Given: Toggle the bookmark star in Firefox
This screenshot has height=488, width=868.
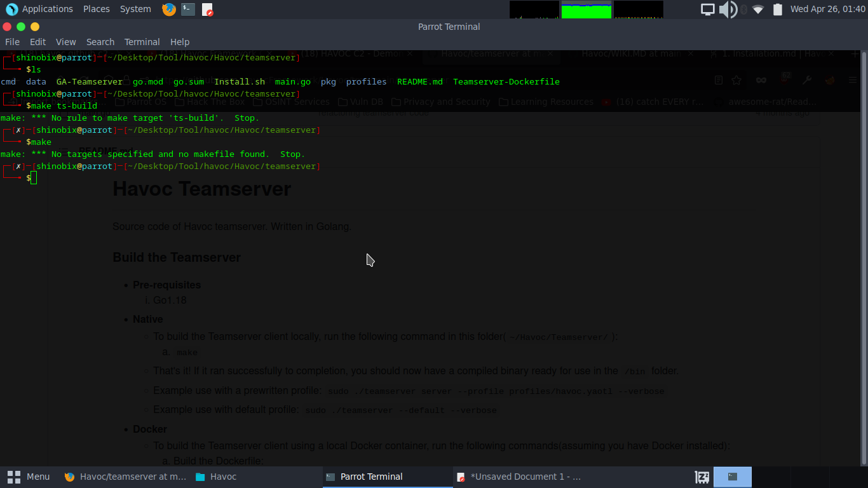Looking at the screenshot, I should (x=736, y=80).
